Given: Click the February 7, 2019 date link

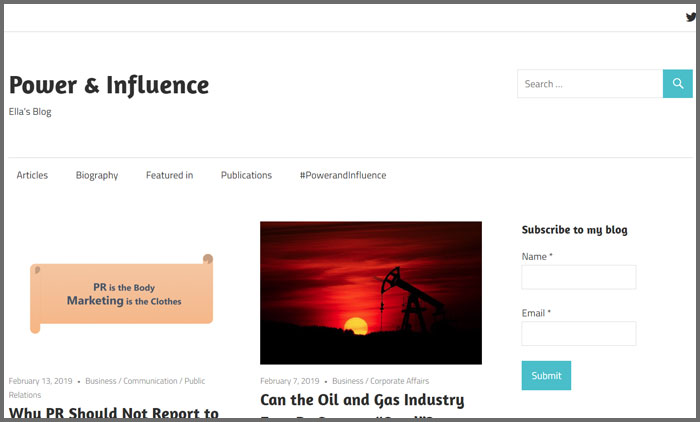Looking at the screenshot, I should point(290,381).
